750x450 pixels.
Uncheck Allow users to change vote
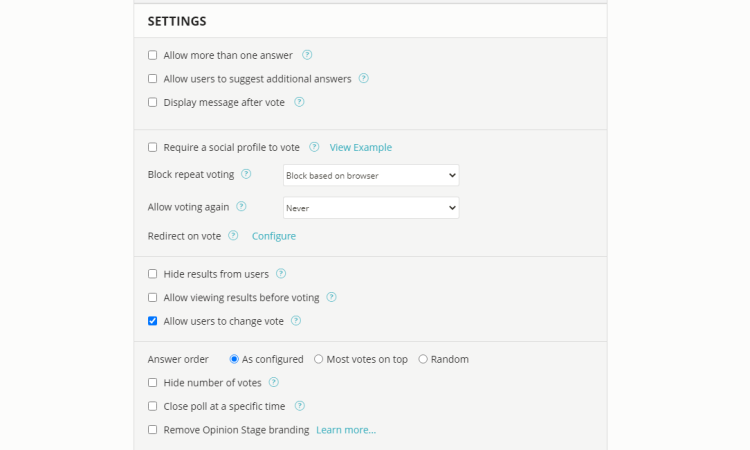pyautogui.click(x=153, y=321)
